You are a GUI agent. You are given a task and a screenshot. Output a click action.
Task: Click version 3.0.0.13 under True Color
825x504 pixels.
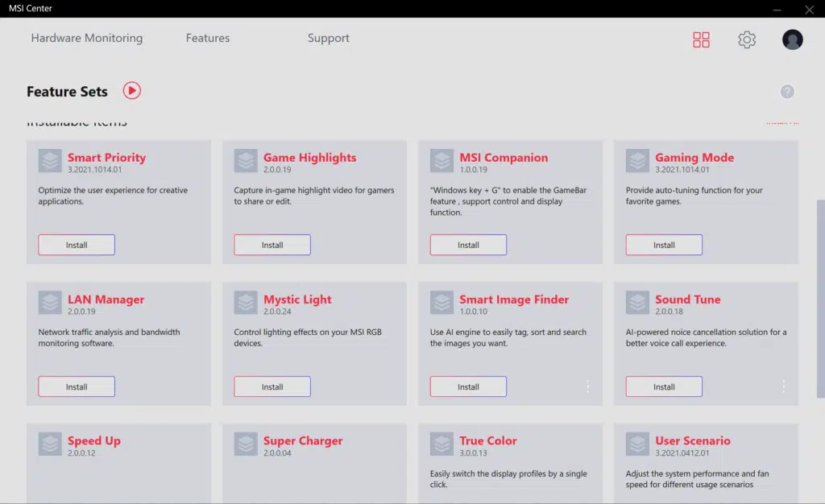coord(473,453)
